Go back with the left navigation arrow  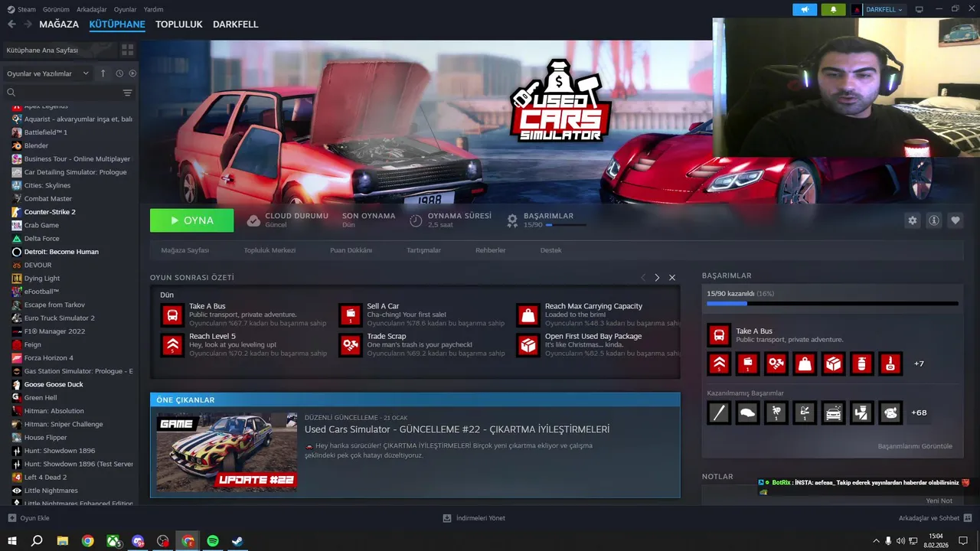pos(11,24)
